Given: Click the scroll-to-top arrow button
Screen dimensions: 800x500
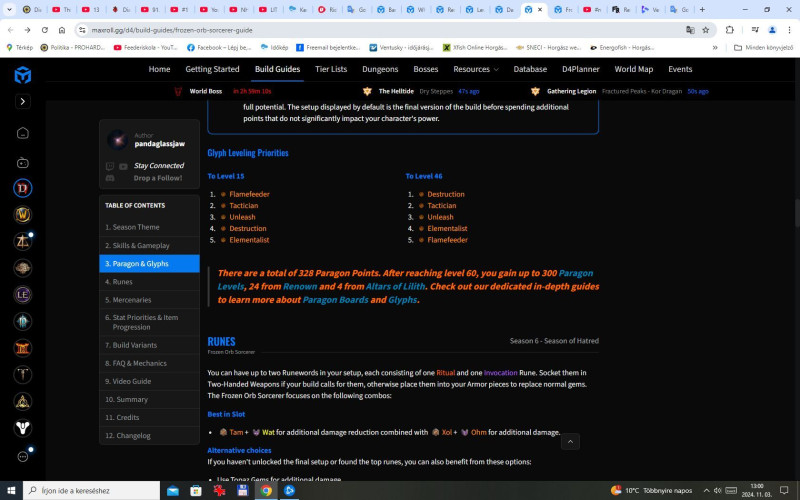Looking at the screenshot, I should (570, 442).
